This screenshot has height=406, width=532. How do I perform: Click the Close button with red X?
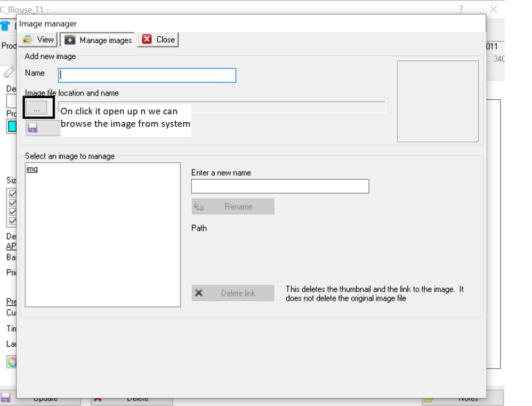pos(158,39)
